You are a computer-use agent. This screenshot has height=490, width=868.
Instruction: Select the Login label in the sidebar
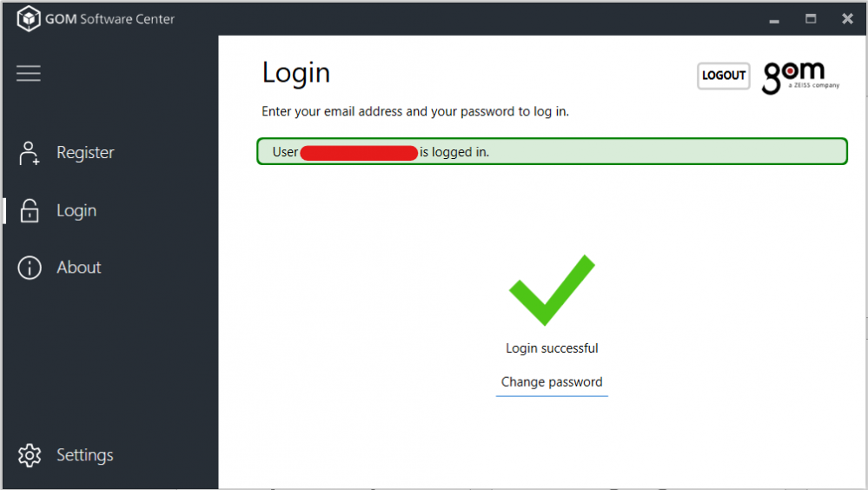(x=76, y=210)
